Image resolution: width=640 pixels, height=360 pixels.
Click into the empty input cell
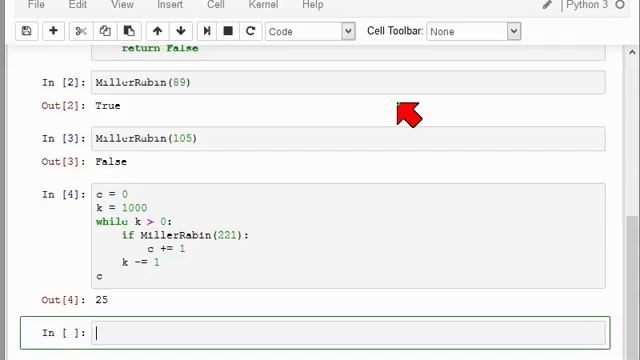click(348, 333)
